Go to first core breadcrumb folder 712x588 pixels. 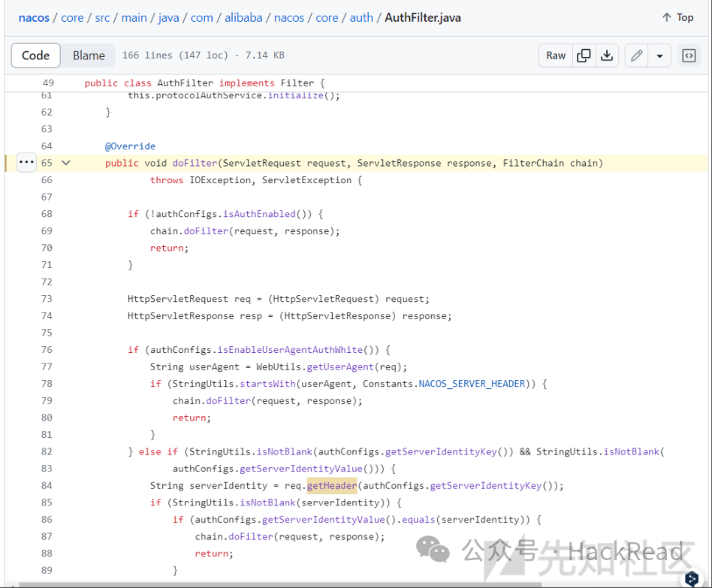tap(72, 18)
